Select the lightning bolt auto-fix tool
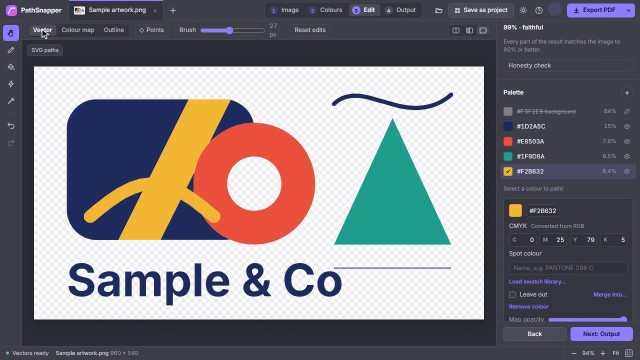The height and width of the screenshot is (360, 640). (x=11, y=84)
